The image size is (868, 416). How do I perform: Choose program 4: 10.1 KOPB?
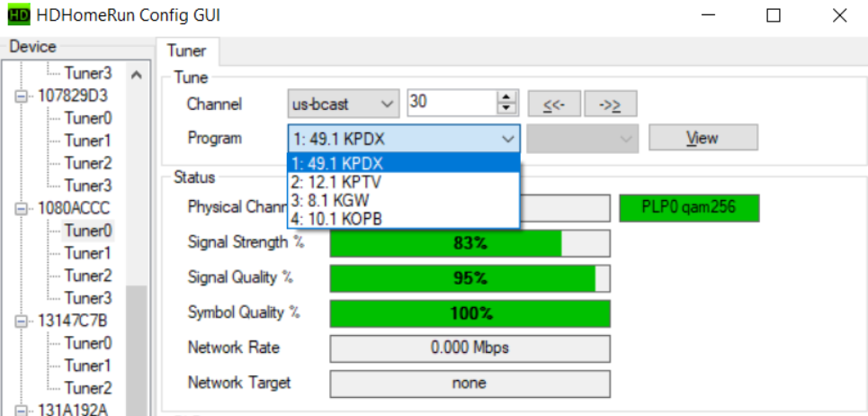(404, 217)
